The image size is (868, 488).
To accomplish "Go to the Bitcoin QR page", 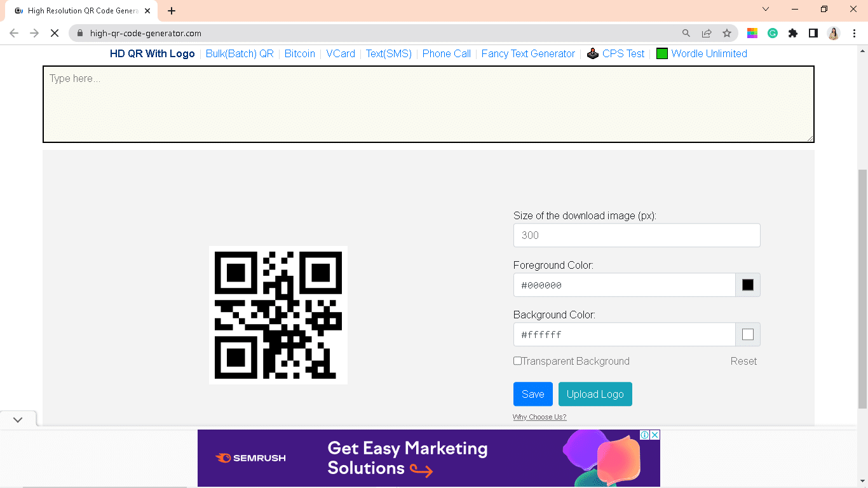I will coord(300,53).
